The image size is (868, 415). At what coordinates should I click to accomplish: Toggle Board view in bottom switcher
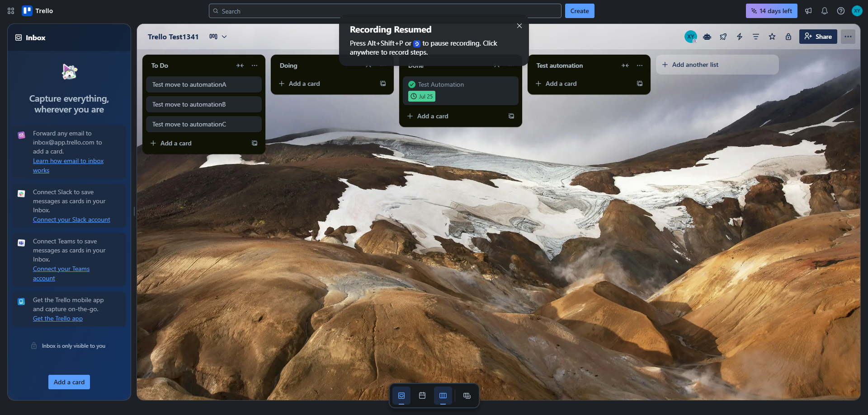pos(443,396)
